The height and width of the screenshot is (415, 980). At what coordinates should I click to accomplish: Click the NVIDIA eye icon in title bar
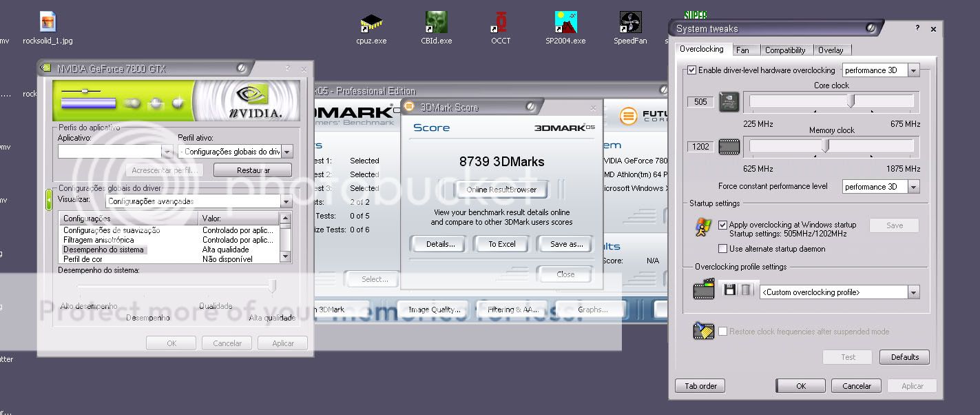pos(46,68)
